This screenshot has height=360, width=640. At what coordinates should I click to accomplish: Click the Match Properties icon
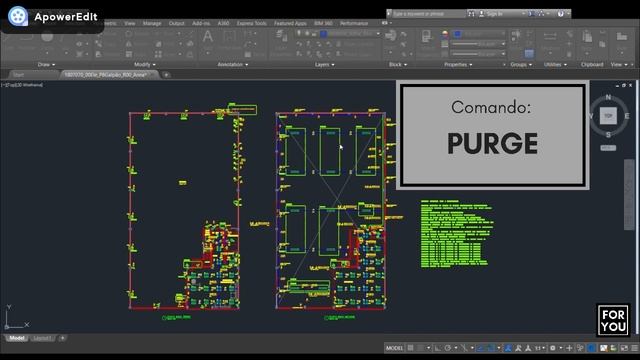(427, 36)
